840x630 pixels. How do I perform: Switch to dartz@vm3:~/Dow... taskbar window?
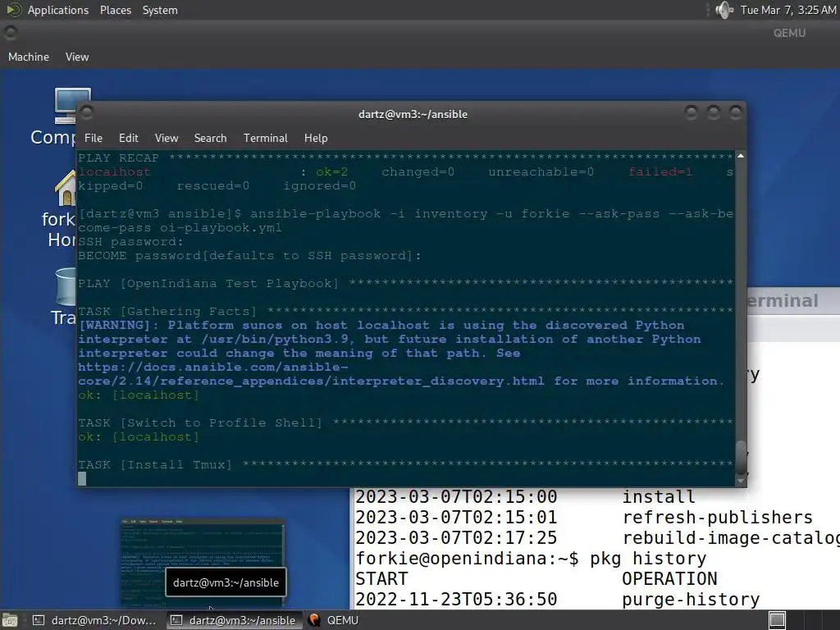pos(95,620)
